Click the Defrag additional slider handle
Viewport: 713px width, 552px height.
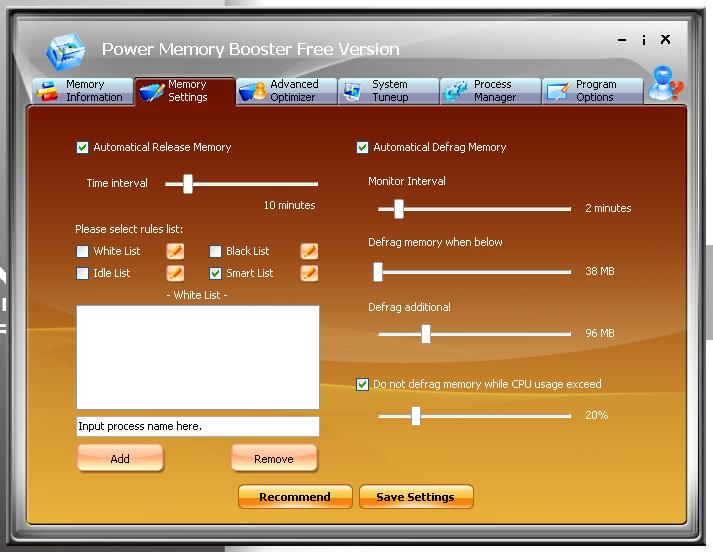pyautogui.click(x=426, y=334)
